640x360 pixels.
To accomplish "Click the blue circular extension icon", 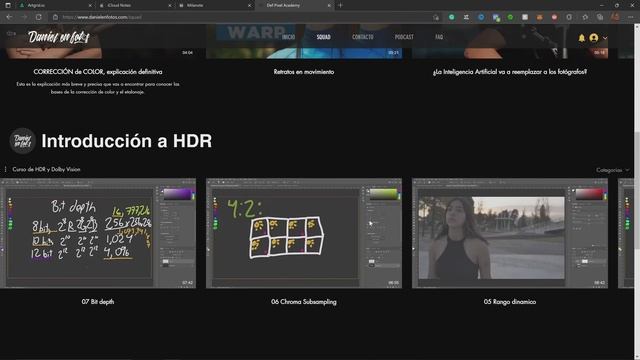I will pyautogui.click(x=481, y=17).
